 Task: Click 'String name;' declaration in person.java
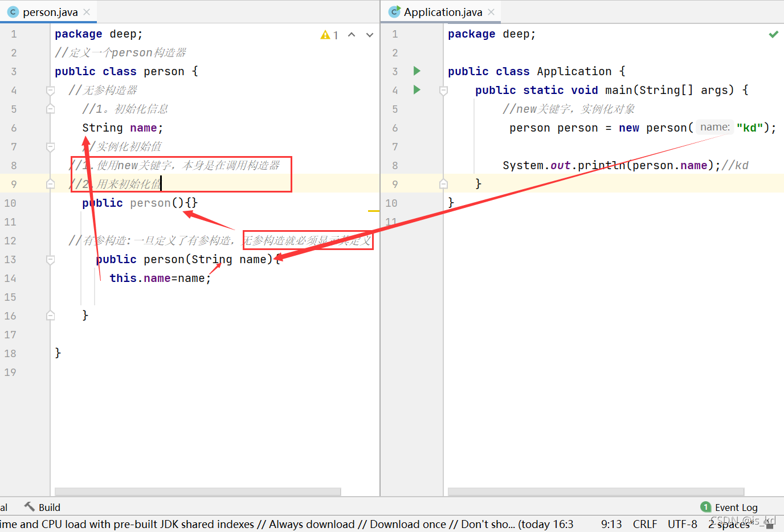[x=122, y=128]
